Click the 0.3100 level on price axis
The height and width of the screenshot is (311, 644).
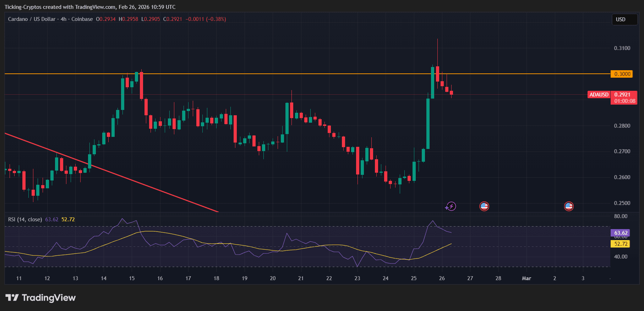(622, 48)
